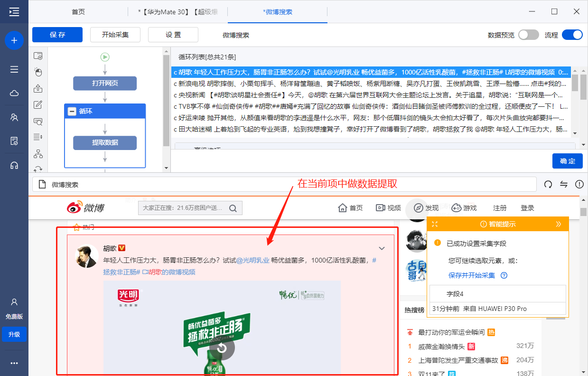Click the 注册 link on Weibo
Image resolution: width=588 pixels, height=376 pixels.
(x=500, y=208)
